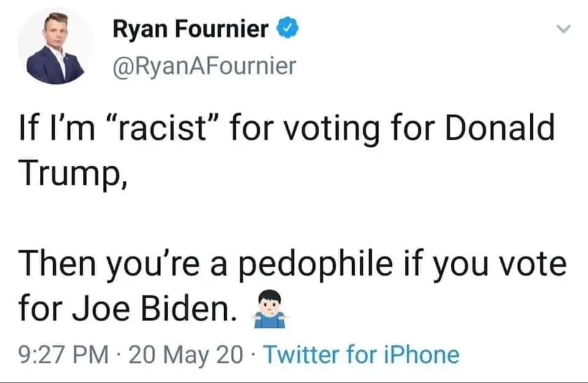Image resolution: width=588 pixels, height=383 pixels.
Task: Visit the @RyanAFournier handle
Action: [x=203, y=65]
